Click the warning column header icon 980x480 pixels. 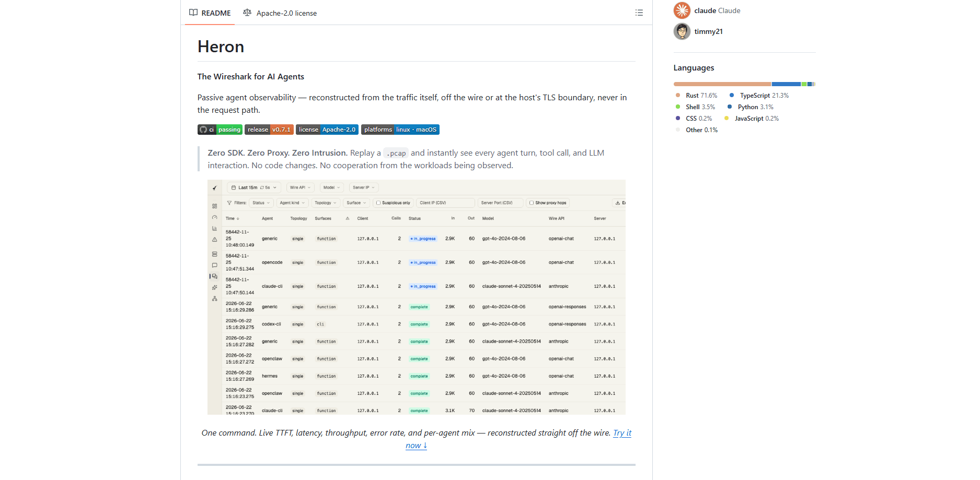pyautogui.click(x=348, y=218)
